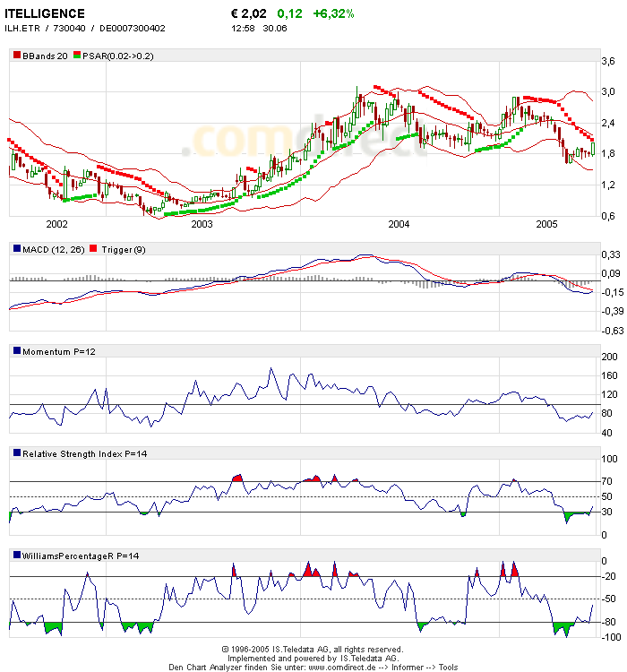Click the 0,6 price axis label
The width and height of the screenshot is (627, 672).
[x=608, y=217]
